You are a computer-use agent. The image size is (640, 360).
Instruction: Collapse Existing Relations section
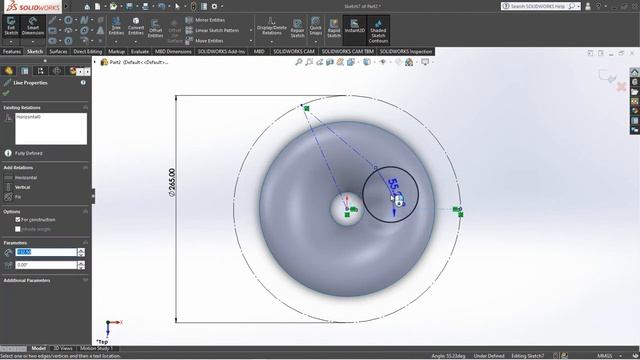coord(85,107)
